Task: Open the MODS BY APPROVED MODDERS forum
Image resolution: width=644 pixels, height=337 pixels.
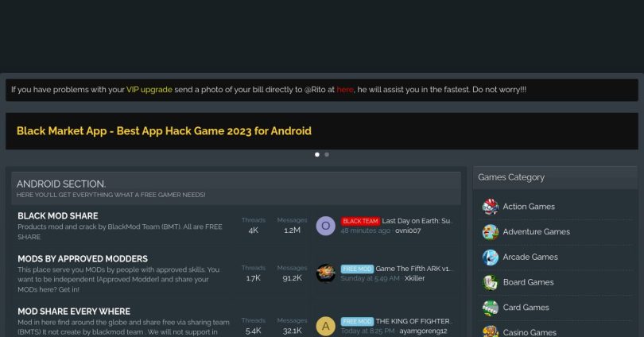Action: pyautogui.click(x=83, y=259)
